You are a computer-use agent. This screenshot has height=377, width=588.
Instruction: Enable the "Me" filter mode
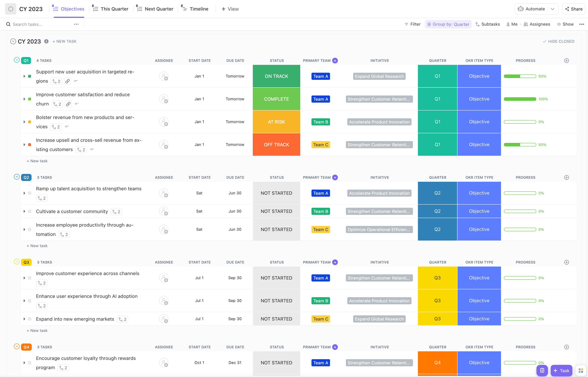tap(512, 24)
